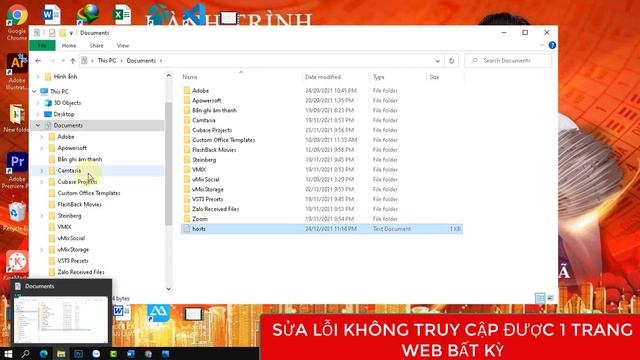Image resolution: width=640 pixels, height=360 pixels.
Task: Click navigation pane scroll-down arrow
Action: click(169, 289)
